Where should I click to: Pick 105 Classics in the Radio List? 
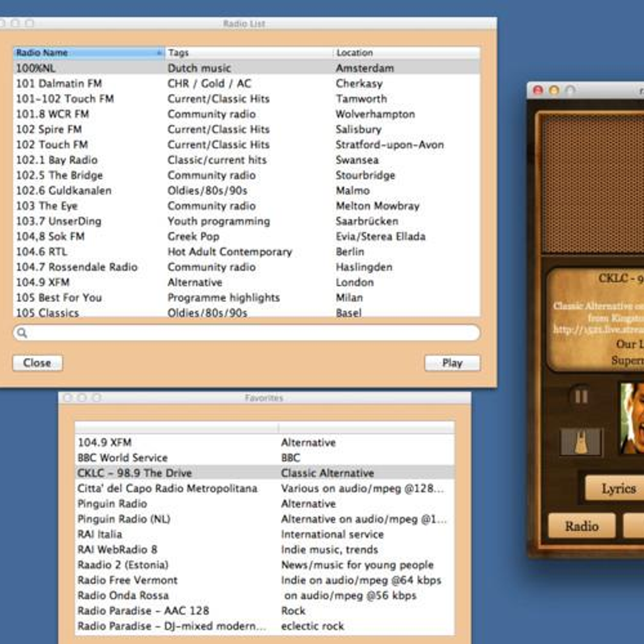pos(246,312)
